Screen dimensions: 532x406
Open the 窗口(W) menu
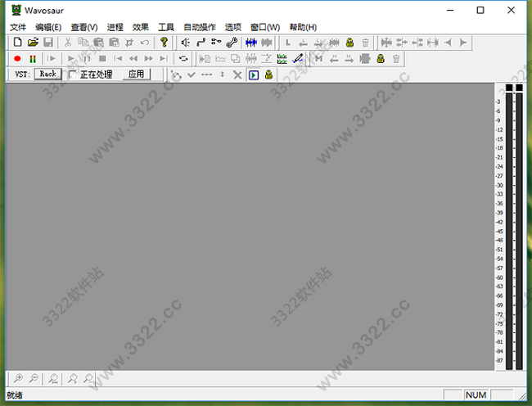pos(265,27)
